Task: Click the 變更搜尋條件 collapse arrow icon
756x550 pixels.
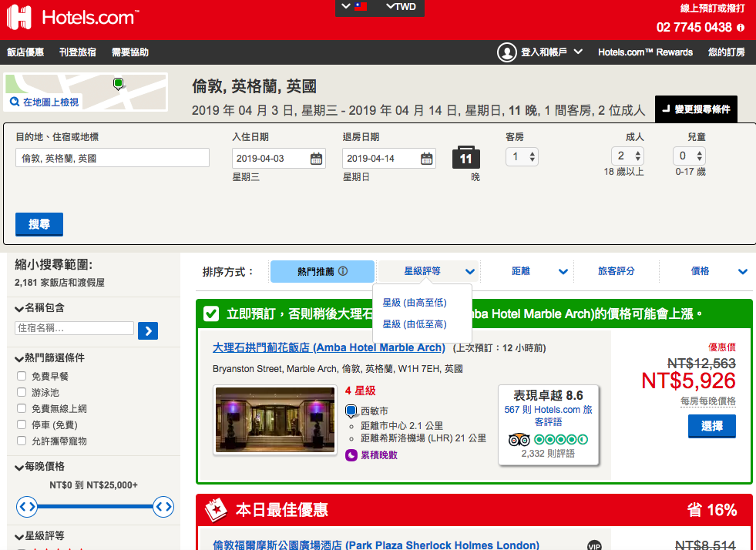Action: [666, 109]
